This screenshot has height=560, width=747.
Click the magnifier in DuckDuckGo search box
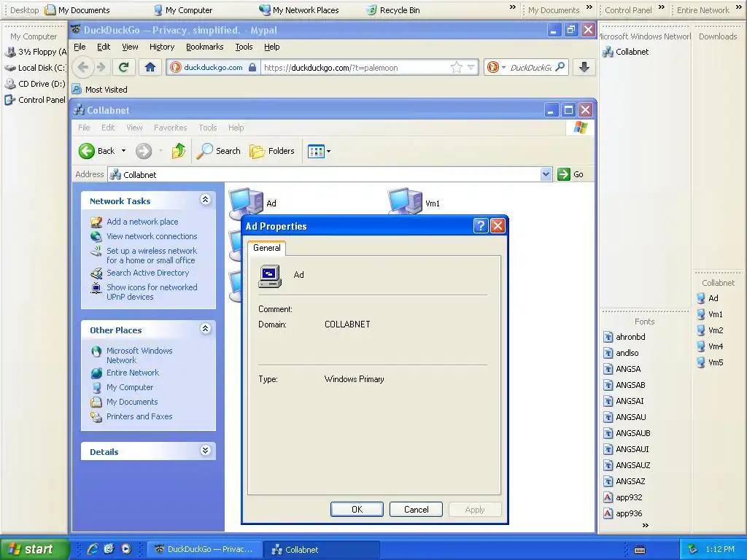click(560, 66)
